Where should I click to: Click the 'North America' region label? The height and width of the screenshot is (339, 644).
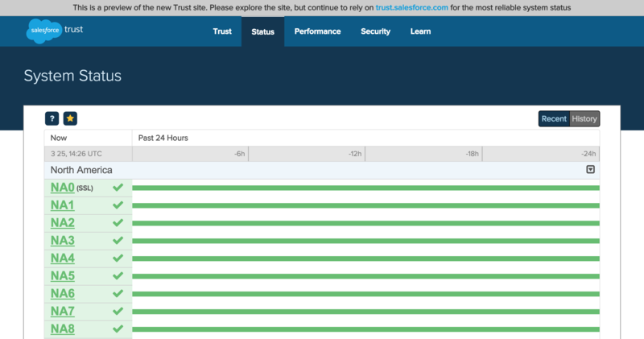coord(81,170)
